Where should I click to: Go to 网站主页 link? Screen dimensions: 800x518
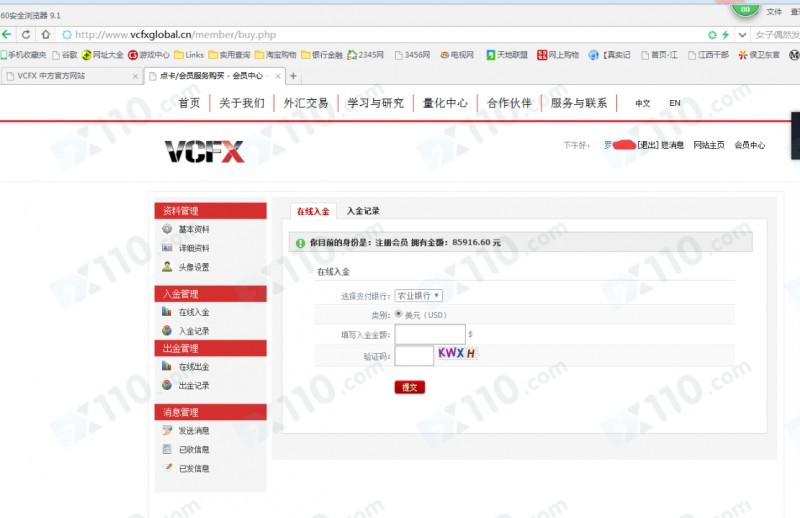point(709,145)
